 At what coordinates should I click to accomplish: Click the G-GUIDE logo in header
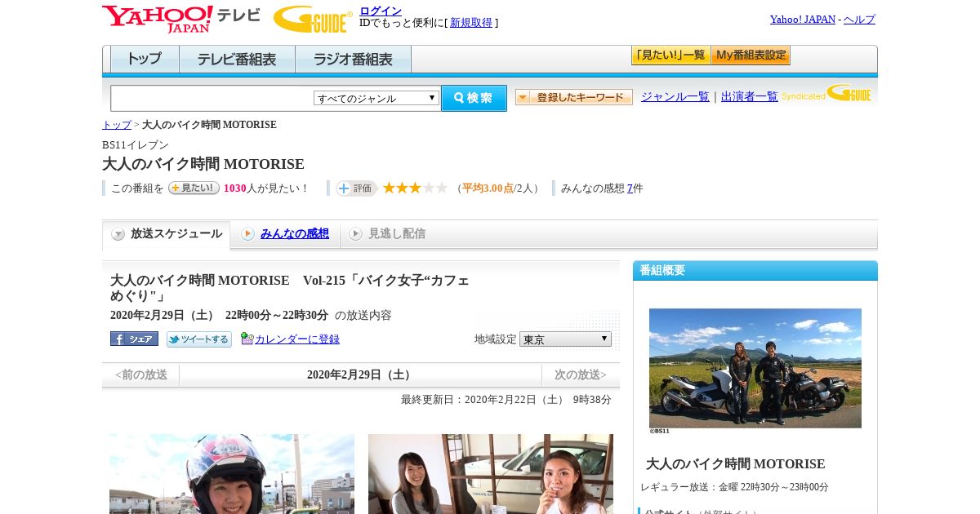(x=313, y=20)
